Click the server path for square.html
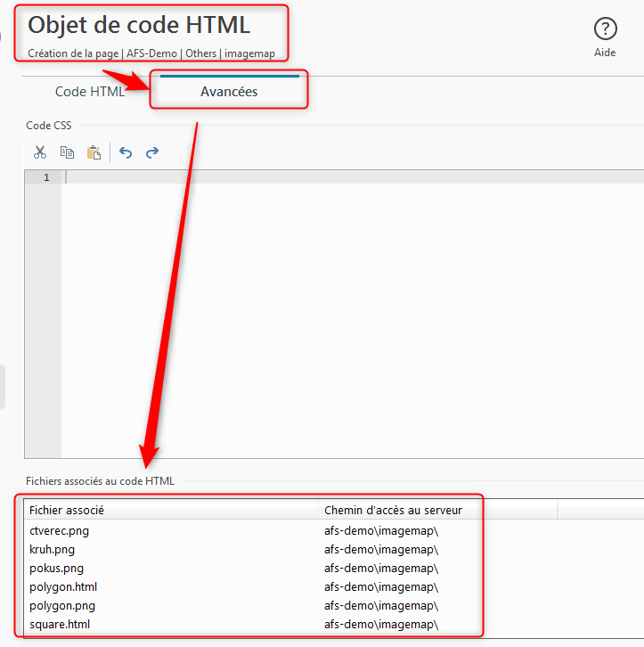This screenshot has width=644, height=647. click(x=381, y=625)
